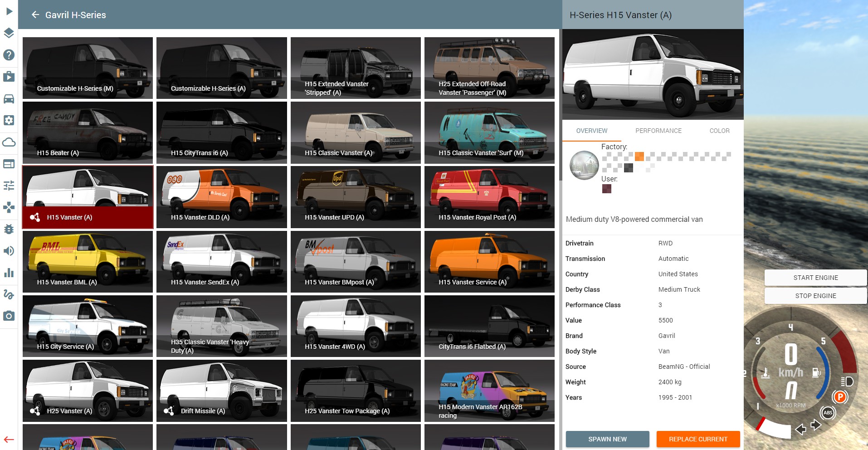Click the left turn signal arrow
This screenshot has width=868, height=450.
coord(801,429)
